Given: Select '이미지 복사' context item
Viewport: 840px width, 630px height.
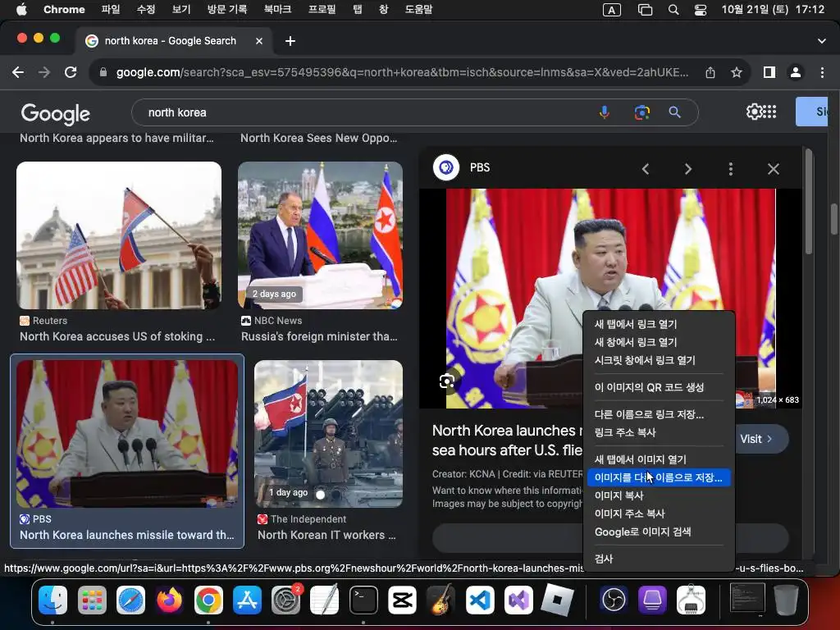Looking at the screenshot, I should (x=659, y=495).
